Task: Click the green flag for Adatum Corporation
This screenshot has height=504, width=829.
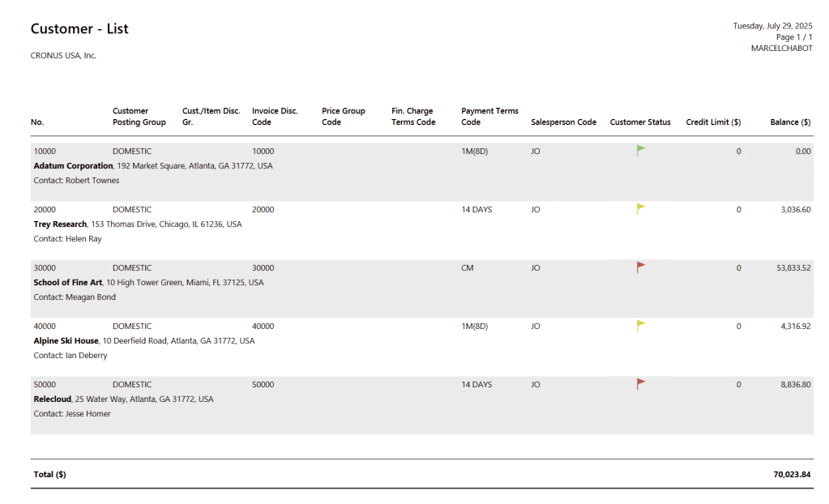Action: 640,151
